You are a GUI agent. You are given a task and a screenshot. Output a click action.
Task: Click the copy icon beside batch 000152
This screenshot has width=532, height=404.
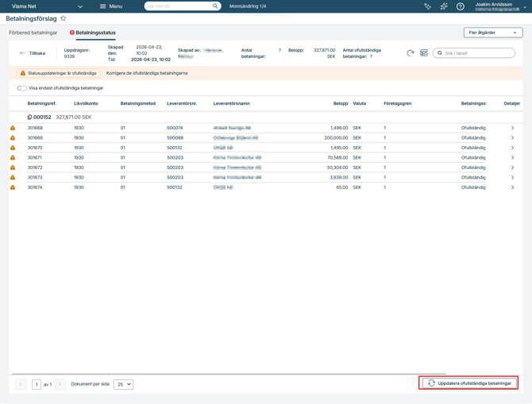[29, 117]
